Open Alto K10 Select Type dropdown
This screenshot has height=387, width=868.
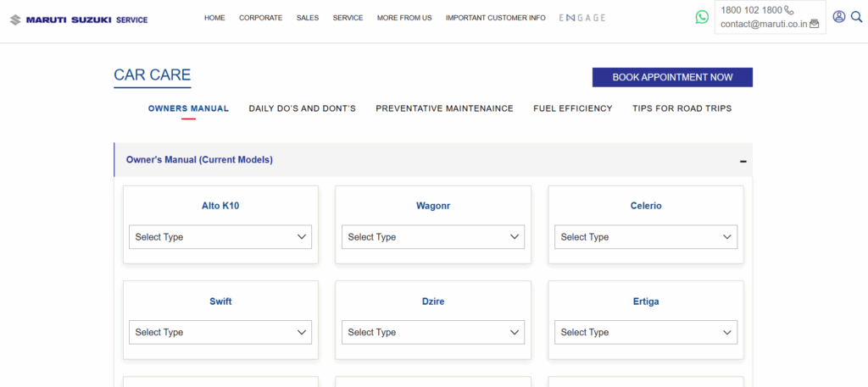pos(220,237)
